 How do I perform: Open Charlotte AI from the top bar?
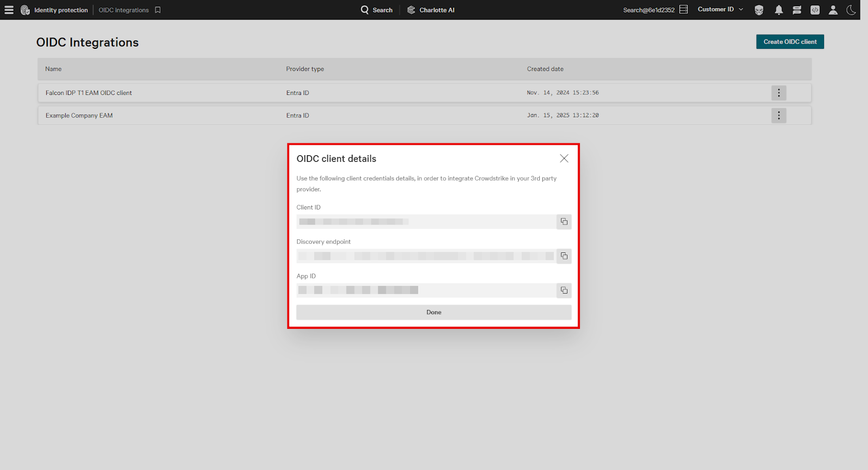click(431, 10)
